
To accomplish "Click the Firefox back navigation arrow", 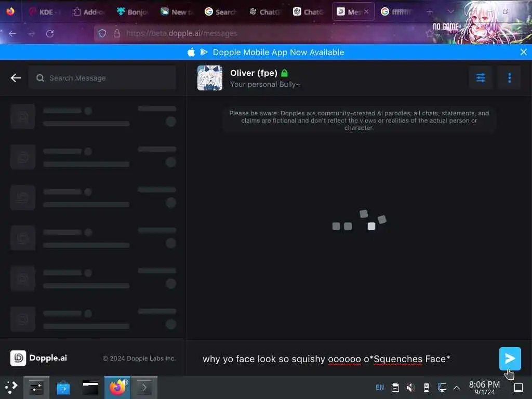I will click(x=12, y=34).
